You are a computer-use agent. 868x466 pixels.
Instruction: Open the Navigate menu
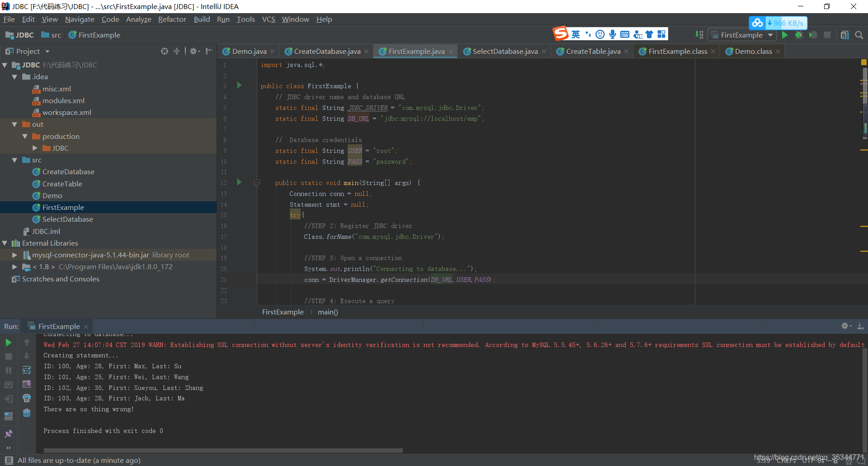click(x=80, y=19)
